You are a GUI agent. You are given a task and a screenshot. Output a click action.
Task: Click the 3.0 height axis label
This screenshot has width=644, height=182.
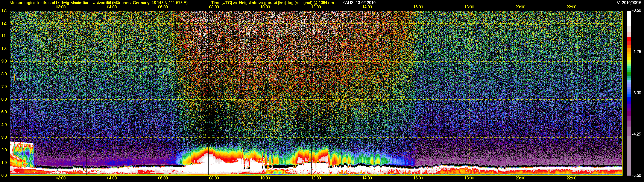point(4,137)
